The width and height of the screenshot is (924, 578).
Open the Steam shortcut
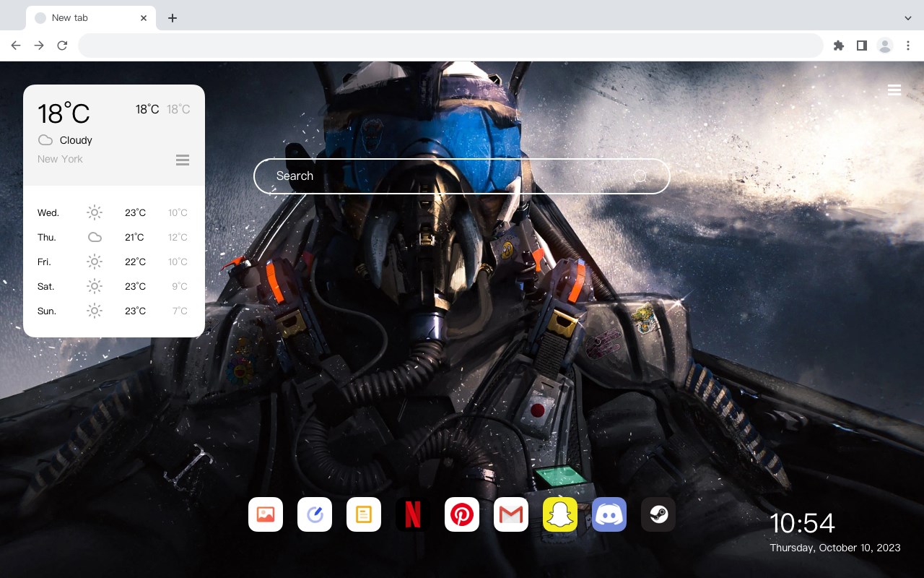tap(658, 514)
